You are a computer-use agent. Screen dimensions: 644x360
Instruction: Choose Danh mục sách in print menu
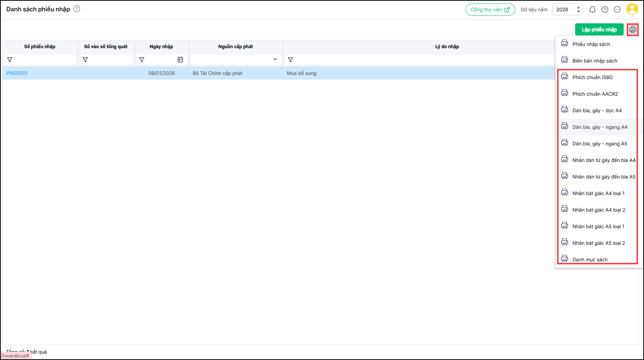[590, 259]
